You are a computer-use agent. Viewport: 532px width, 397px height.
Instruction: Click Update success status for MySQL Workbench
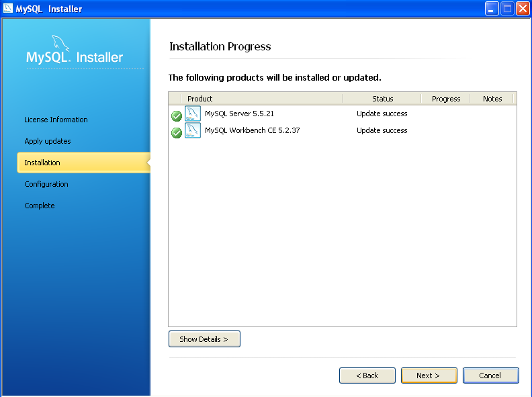click(x=382, y=130)
